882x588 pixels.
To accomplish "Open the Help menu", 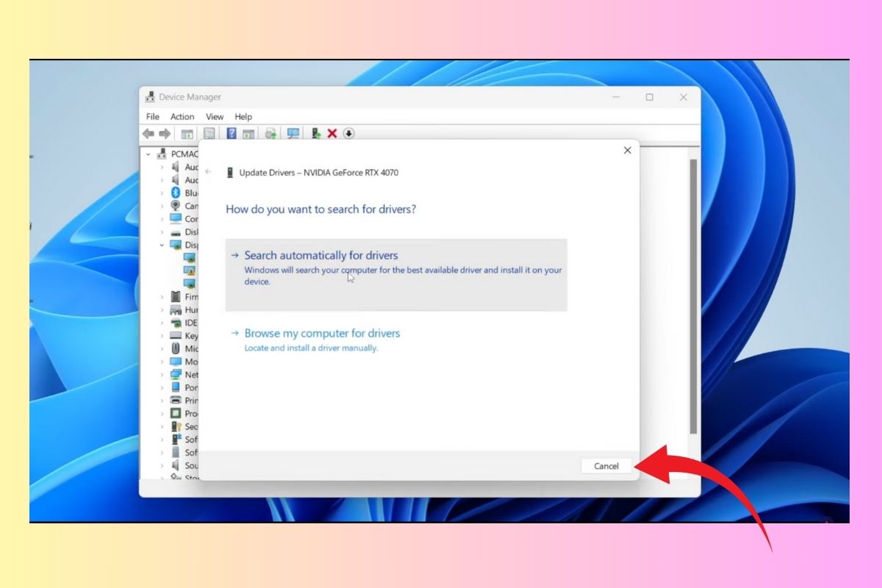I will click(x=243, y=117).
